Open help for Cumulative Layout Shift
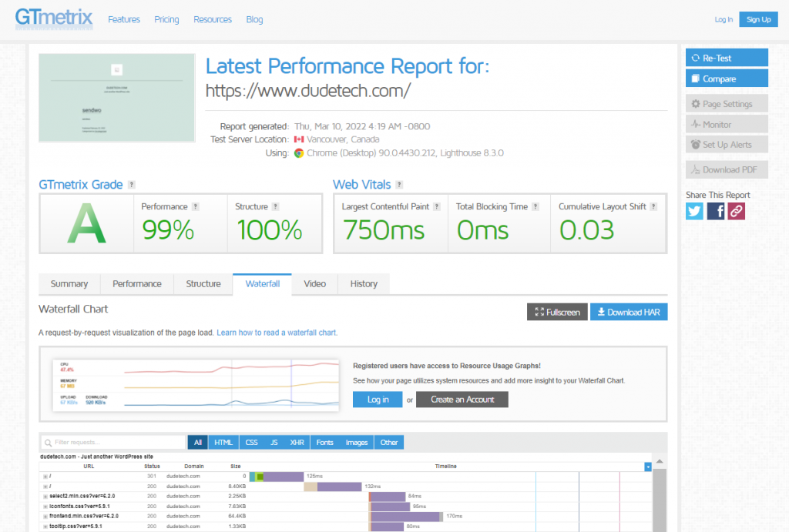This screenshot has height=532, width=789. 654,206
